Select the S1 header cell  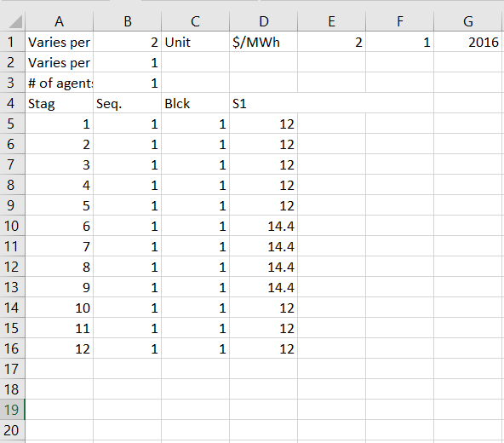264,103
